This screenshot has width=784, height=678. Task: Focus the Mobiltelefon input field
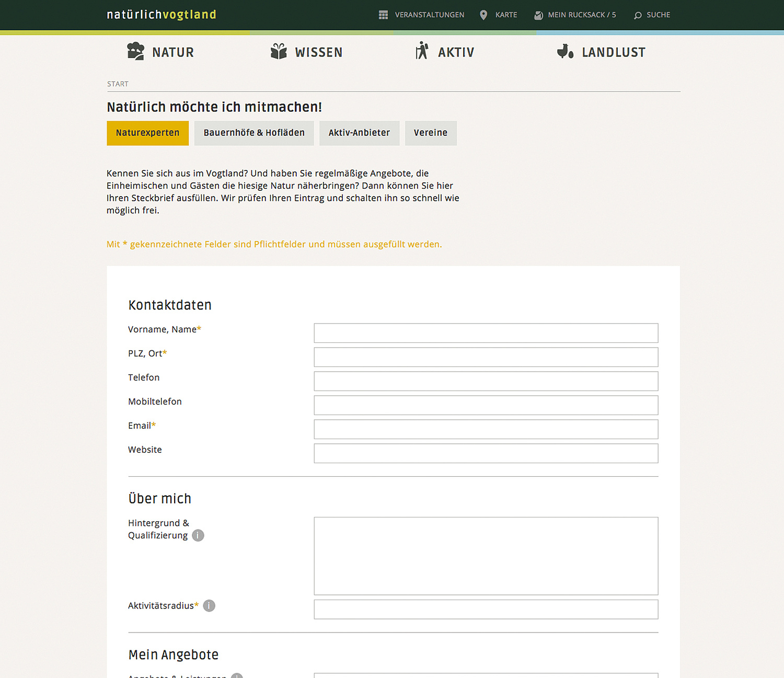[486, 405]
